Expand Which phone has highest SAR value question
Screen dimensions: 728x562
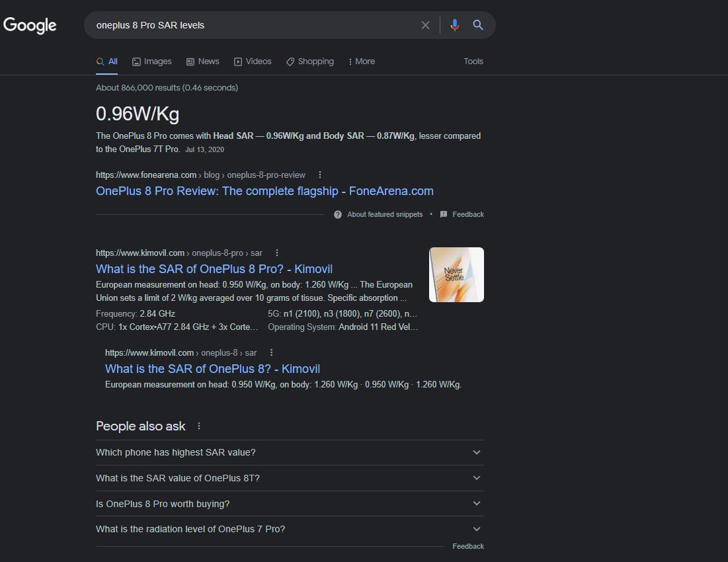point(290,452)
